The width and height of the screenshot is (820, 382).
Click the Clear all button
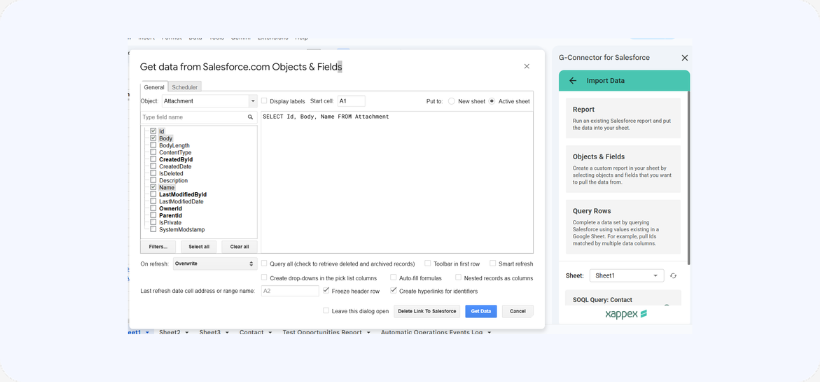240,246
